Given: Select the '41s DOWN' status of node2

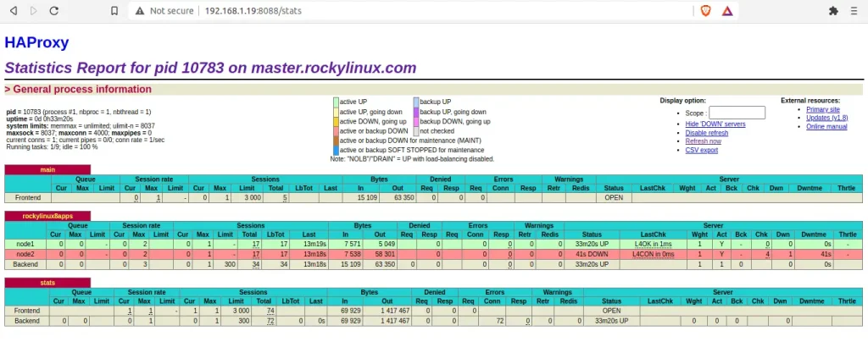Looking at the screenshot, I should [x=591, y=254].
